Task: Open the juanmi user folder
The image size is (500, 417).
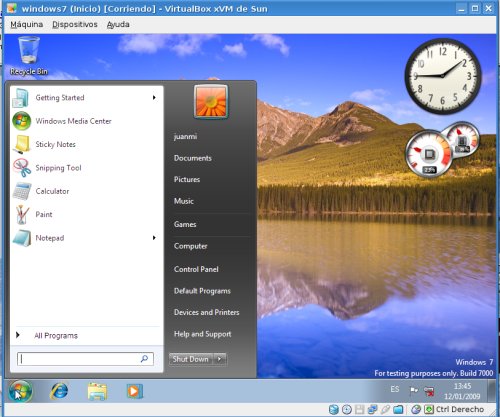Action: pos(185,136)
